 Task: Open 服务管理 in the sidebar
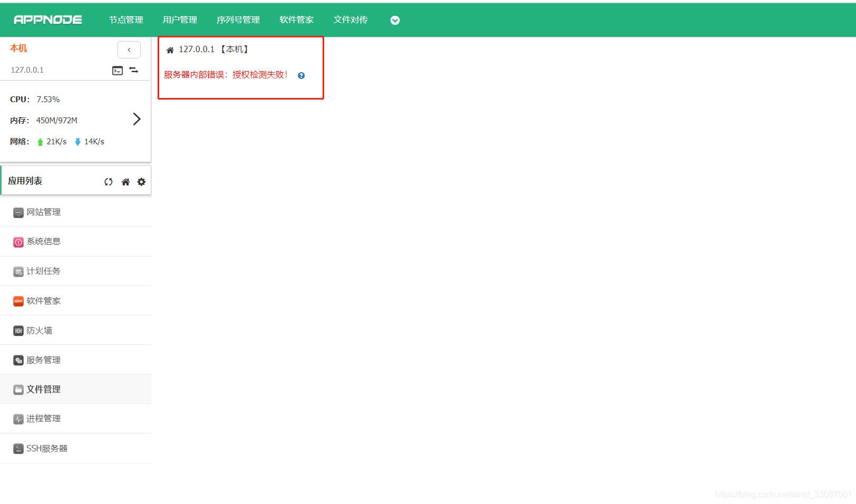76,360
